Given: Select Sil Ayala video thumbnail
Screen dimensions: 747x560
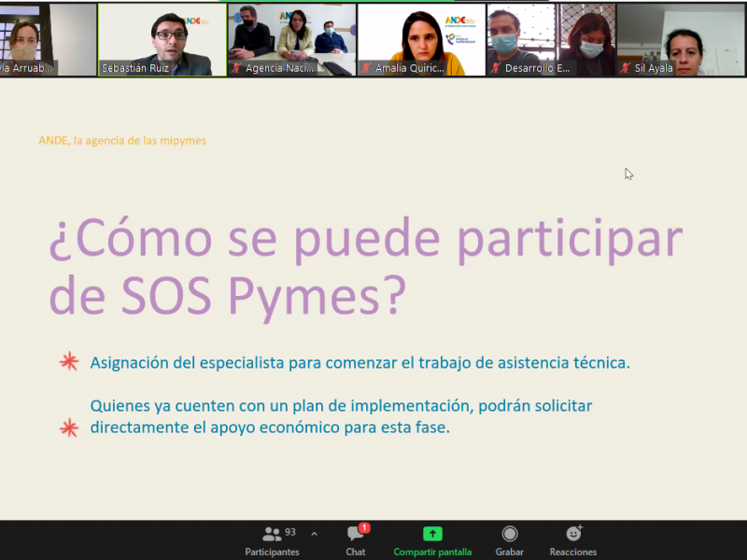Looking at the screenshot, I should point(681,39).
